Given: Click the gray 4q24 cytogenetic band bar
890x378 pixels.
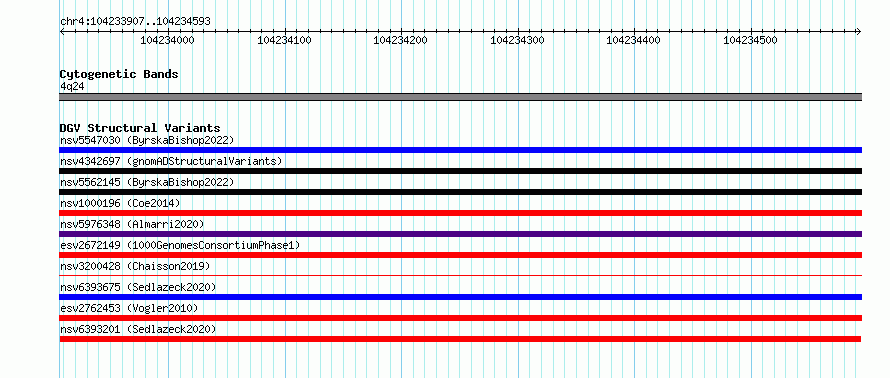Looking at the screenshot, I should [460, 97].
